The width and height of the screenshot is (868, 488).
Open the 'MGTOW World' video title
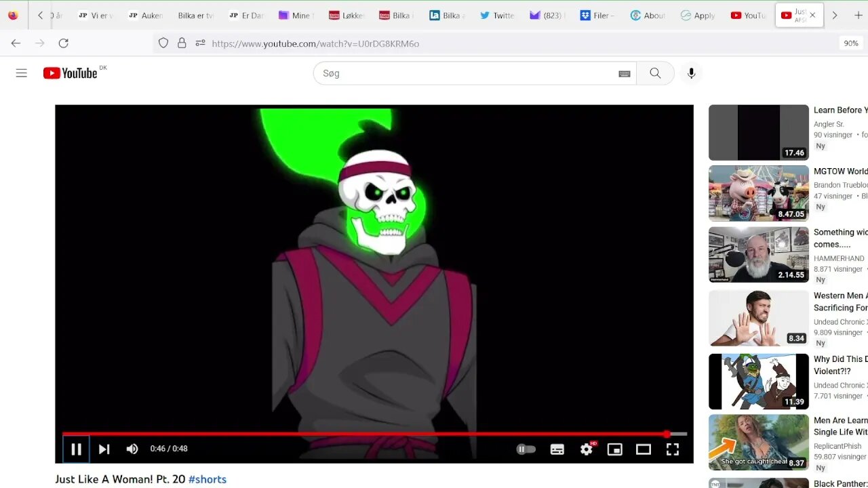point(841,171)
